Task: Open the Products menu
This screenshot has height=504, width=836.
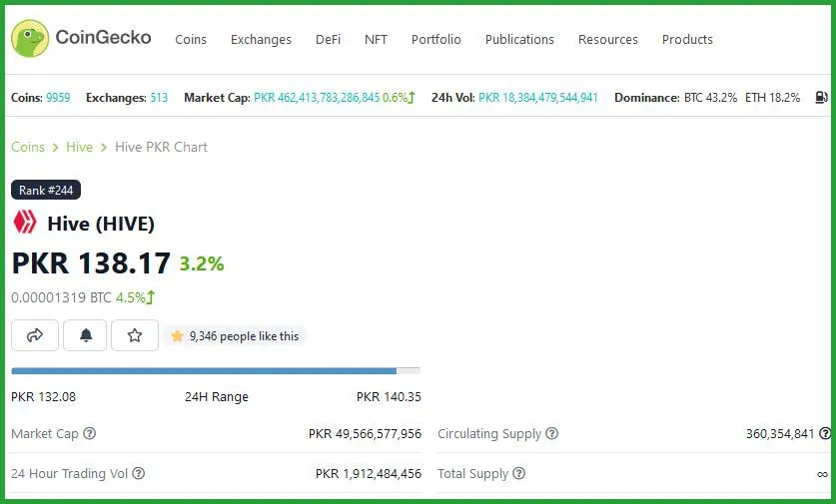Action: click(687, 40)
